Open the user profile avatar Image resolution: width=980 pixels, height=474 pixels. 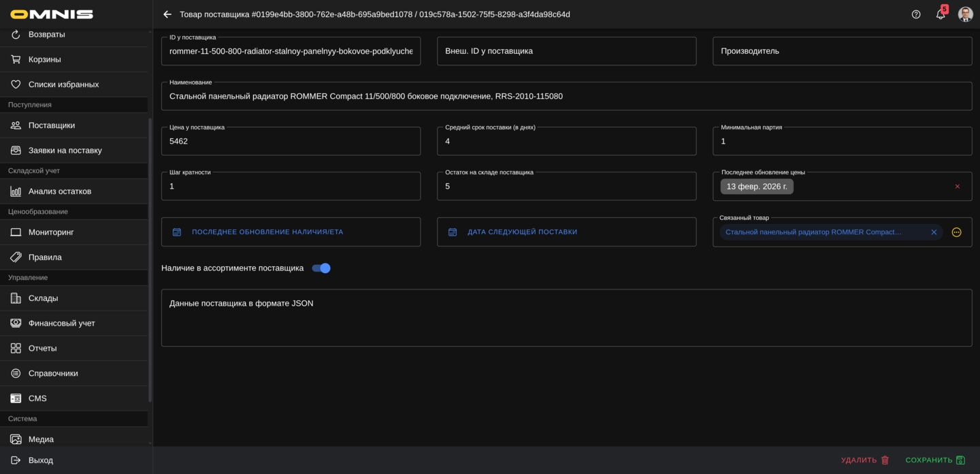click(965, 14)
